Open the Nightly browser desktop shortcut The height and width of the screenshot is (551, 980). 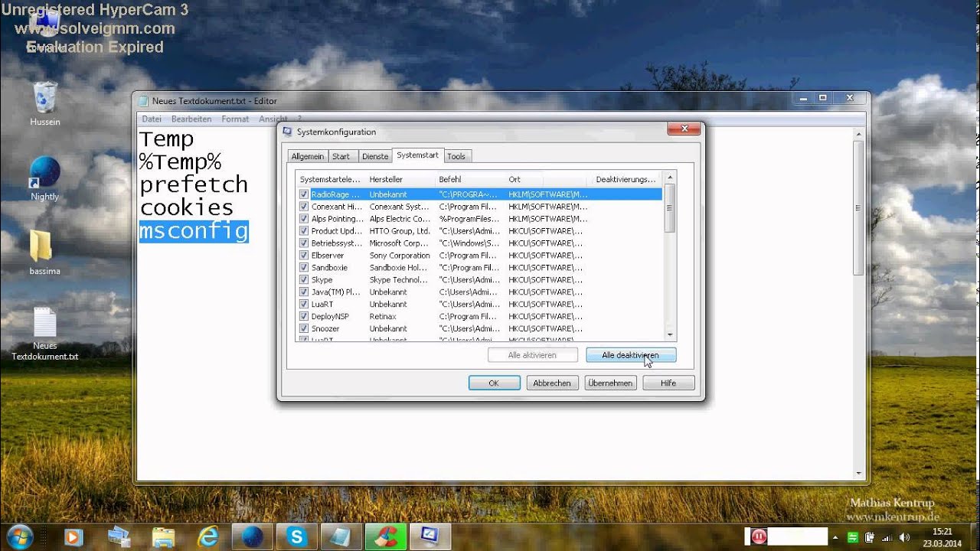pyautogui.click(x=44, y=178)
